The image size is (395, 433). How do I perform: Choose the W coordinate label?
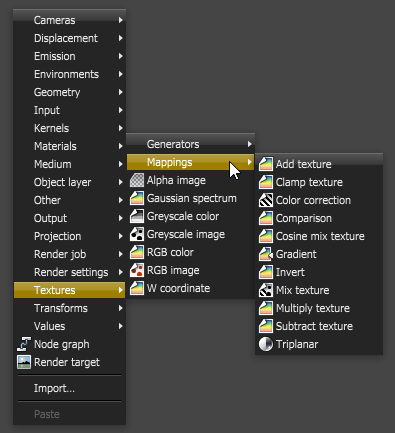(x=178, y=288)
